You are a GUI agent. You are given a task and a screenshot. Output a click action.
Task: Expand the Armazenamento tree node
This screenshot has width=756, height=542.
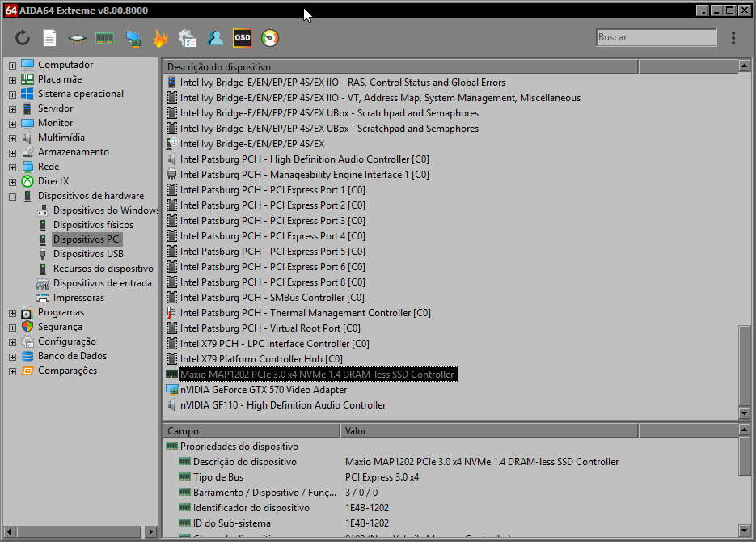13,153
